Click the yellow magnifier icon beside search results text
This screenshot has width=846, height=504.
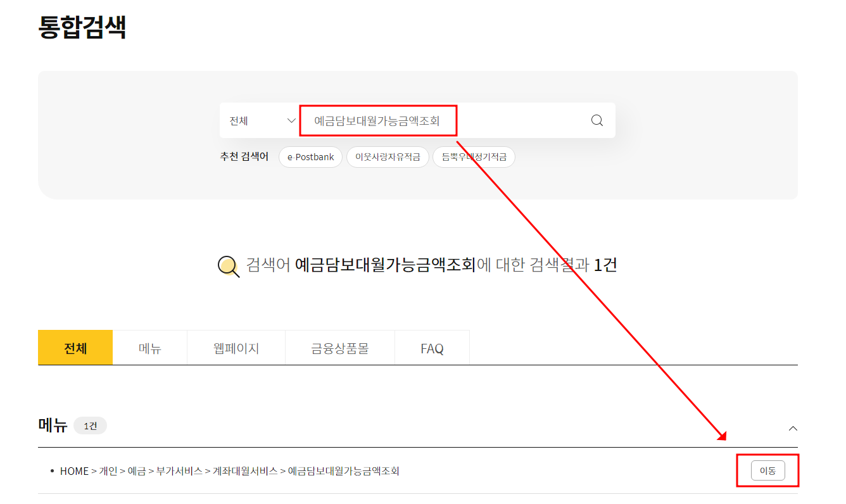click(x=228, y=265)
